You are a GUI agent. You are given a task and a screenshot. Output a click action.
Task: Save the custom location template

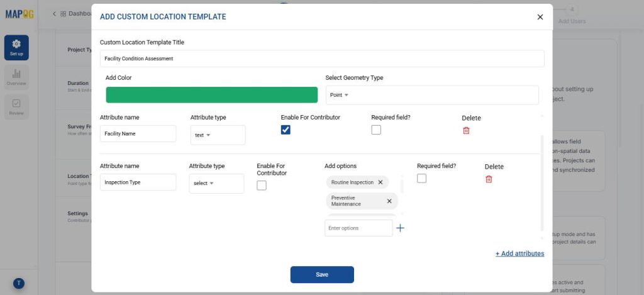(x=322, y=274)
